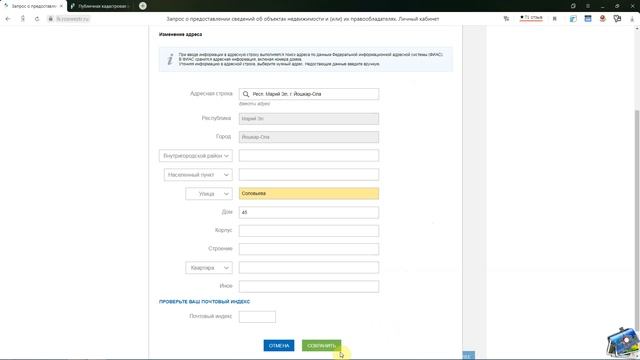Click the padlock site security icon
Screen dimensions: 640x360
click(x=51, y=19)
